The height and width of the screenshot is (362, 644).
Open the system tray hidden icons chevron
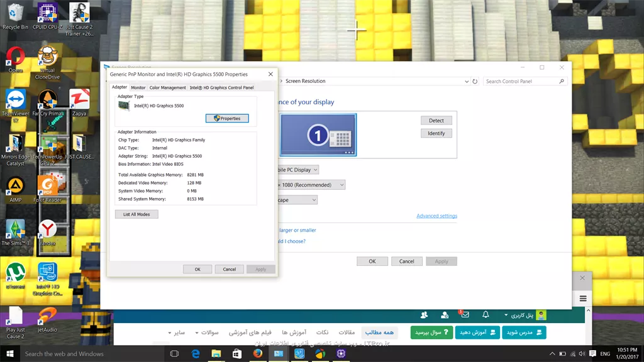coord(552,353)
